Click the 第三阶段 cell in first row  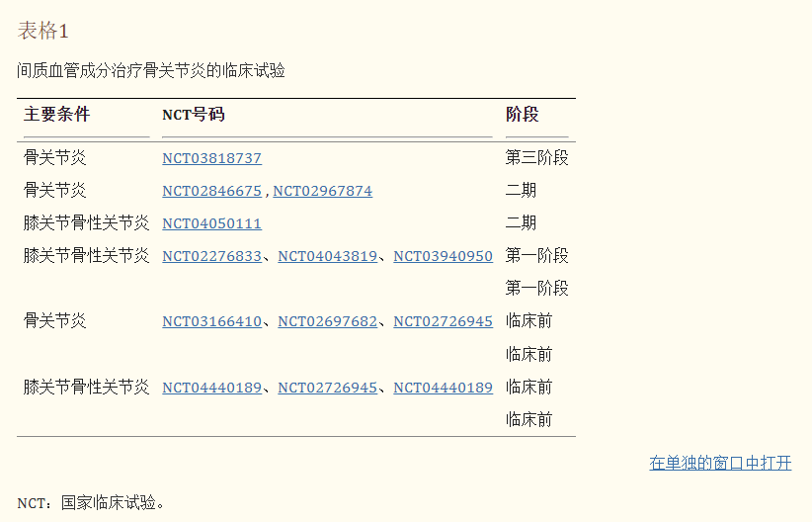click(x=536, y=158)
